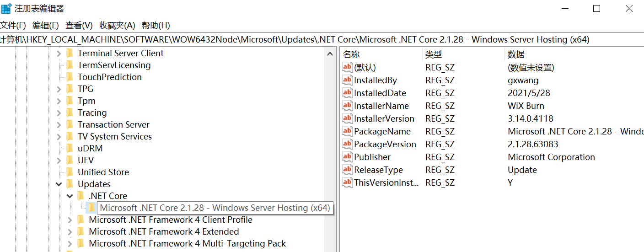
Task: Click the data value WiX Burn
Action: pos(526,106)
